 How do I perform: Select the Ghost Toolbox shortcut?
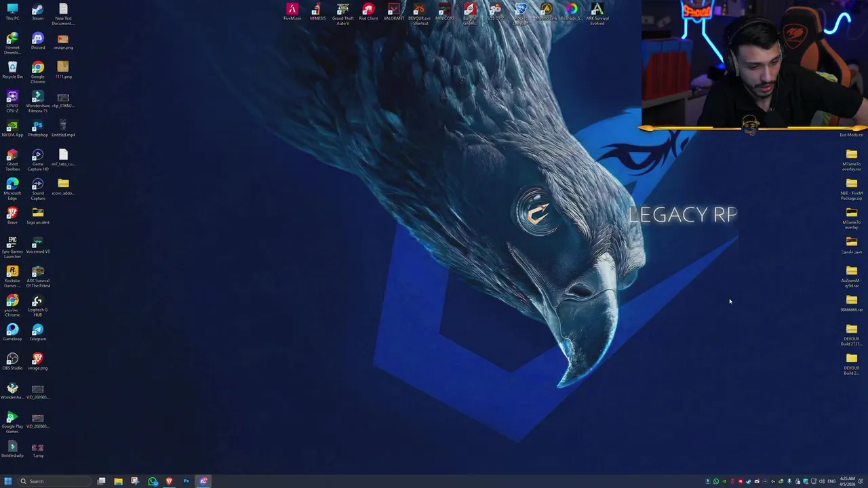(x=12, y=160)
